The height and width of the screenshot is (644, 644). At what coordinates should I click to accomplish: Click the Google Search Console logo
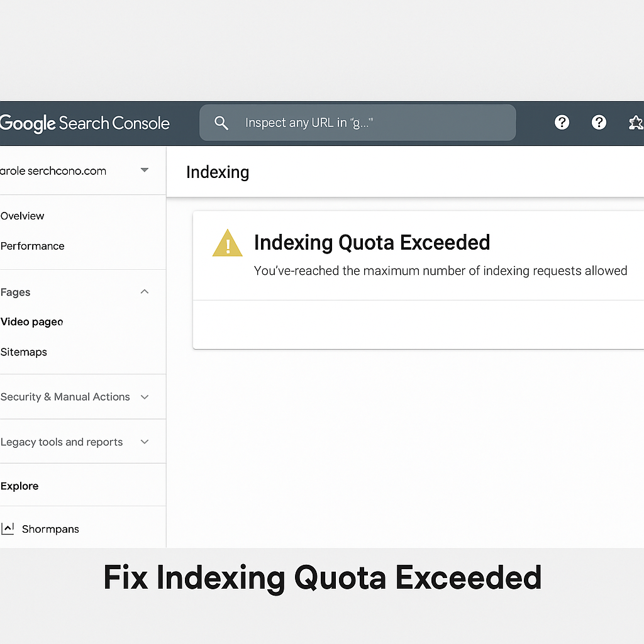85,123
